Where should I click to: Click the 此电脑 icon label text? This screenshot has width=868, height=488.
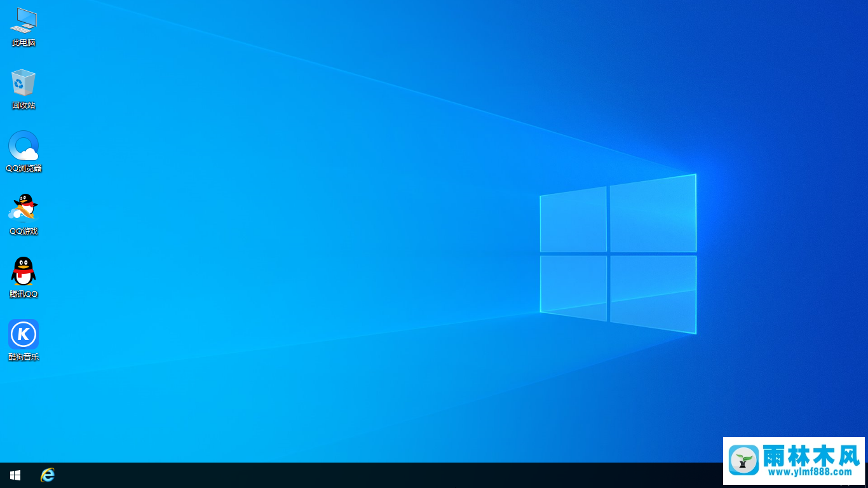24,43
